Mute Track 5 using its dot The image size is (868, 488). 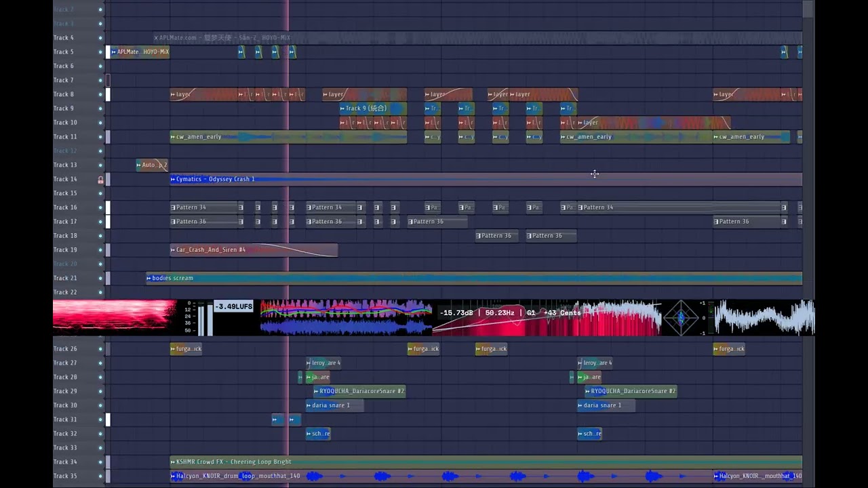(100, 52)
